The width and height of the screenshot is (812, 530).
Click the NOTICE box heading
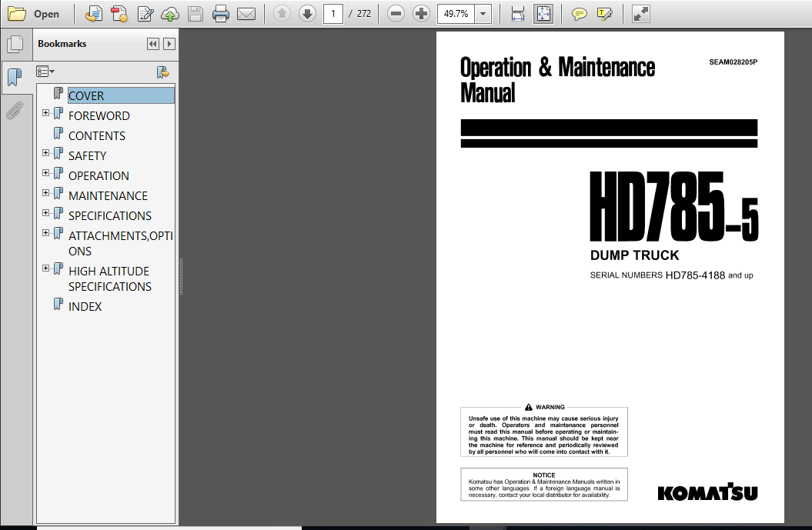[543, 475]
